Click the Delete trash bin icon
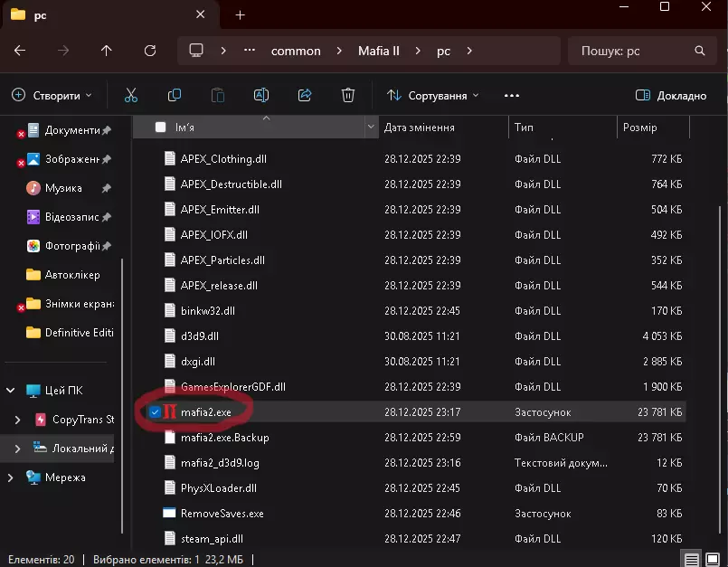728x567 pixels. point(348,95)
